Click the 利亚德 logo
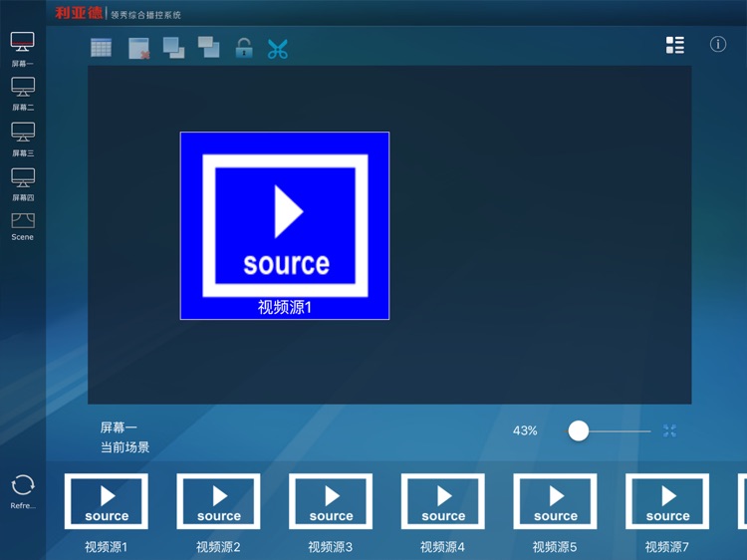Viewport: 747px width, 560px height. tap(79, 13)
